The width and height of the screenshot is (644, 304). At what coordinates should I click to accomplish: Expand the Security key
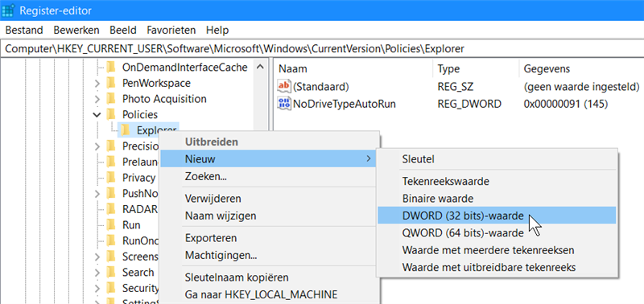coord(97,289)
